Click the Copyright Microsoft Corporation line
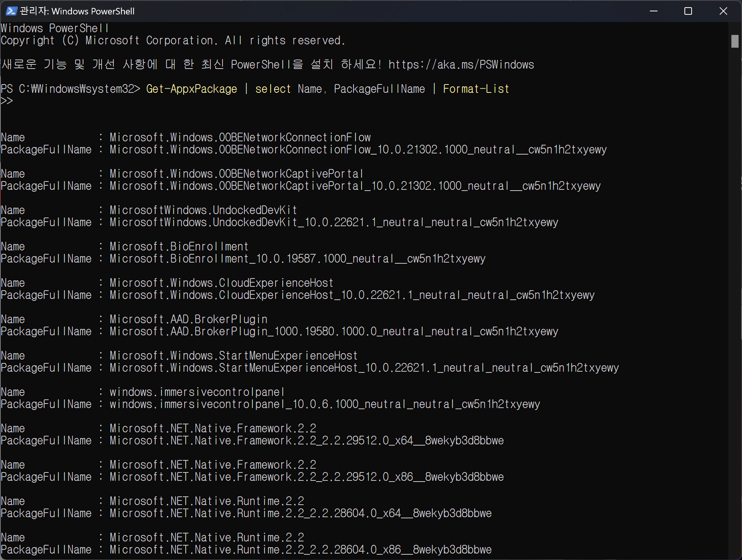This screenshot has width=742, height=560. click(x=173, y=40)
